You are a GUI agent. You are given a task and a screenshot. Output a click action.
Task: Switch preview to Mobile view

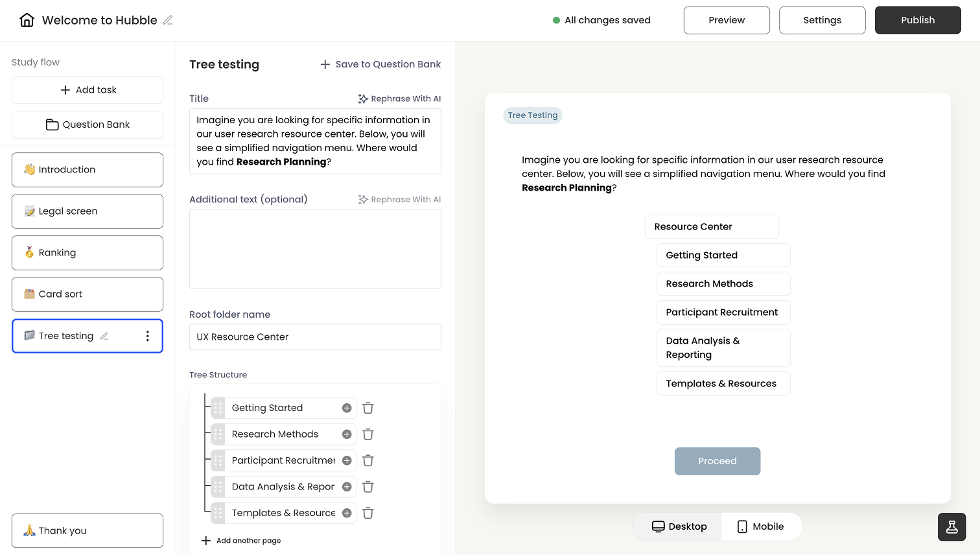point(762,526)
